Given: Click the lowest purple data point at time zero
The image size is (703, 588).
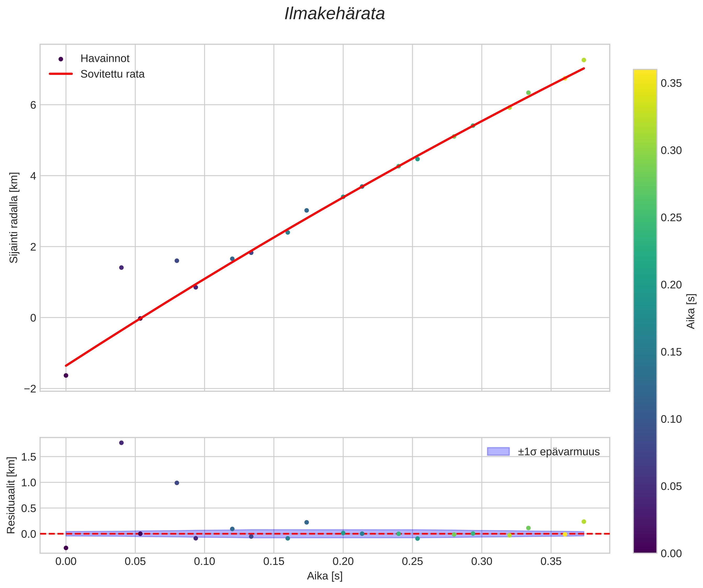Looking at the screenshot, I should click(x=66, y=375).
